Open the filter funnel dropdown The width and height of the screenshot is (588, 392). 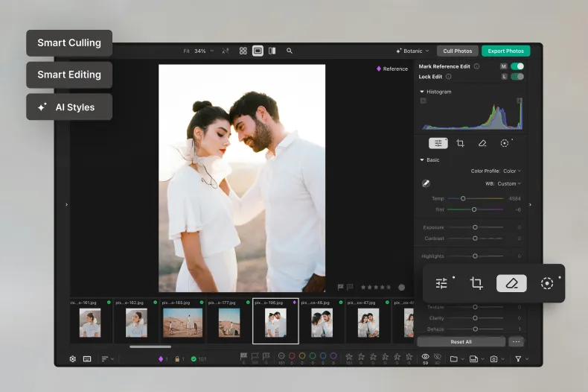[x=522, y=359]
